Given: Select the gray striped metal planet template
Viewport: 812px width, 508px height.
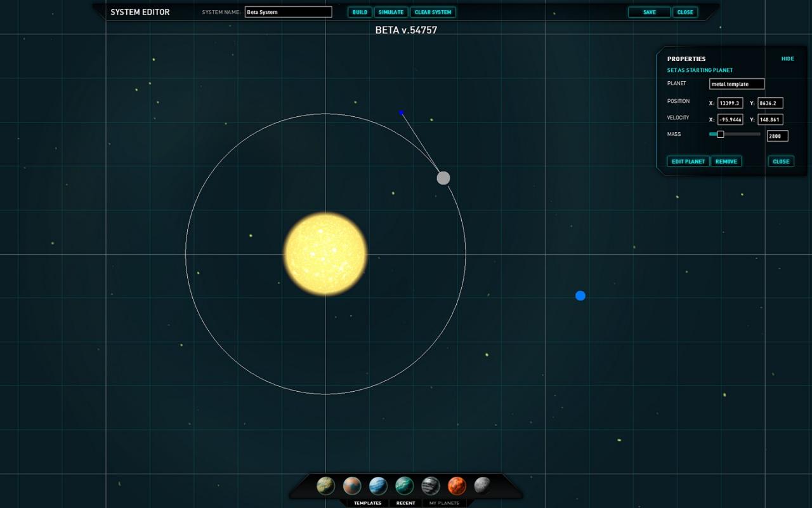Looking at the screenshot, I should tap(431, 486).
